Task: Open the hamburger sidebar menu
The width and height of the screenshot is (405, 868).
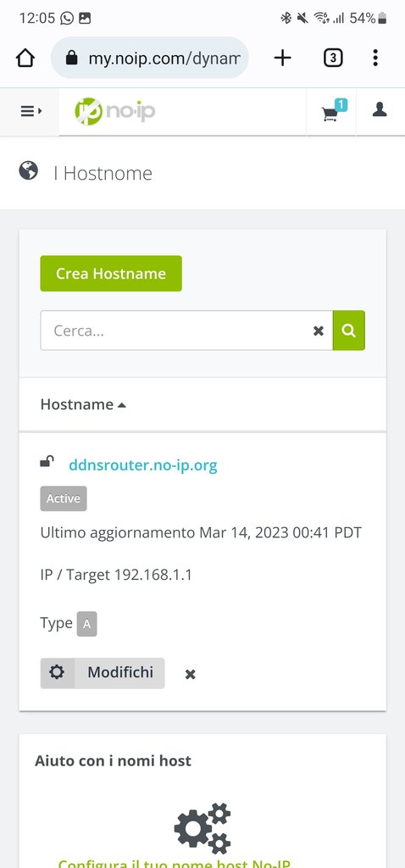Action: point(31,111)
